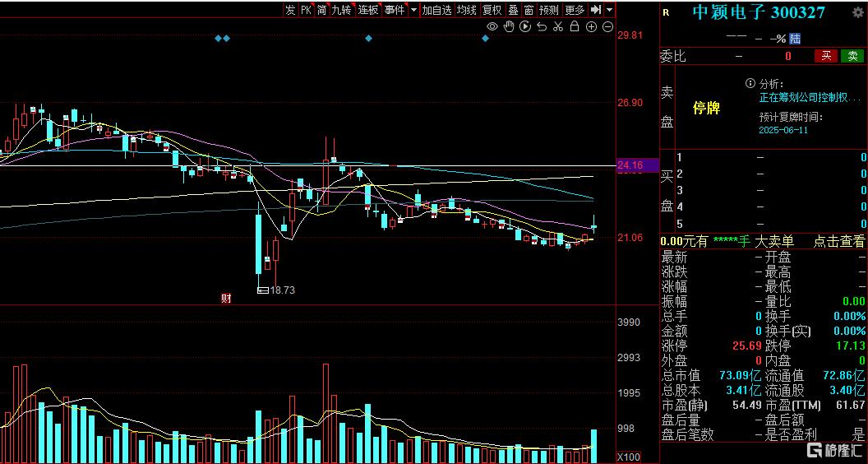Click the R badge beside stock name
The width and height of the screenshot is (868, 464).
[666, 12]
